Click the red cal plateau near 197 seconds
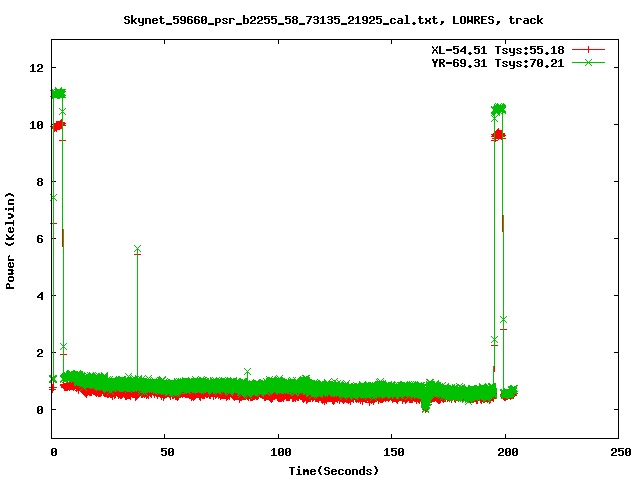The height and width of the screenshot is (480, 640). (x=498, y=135)
